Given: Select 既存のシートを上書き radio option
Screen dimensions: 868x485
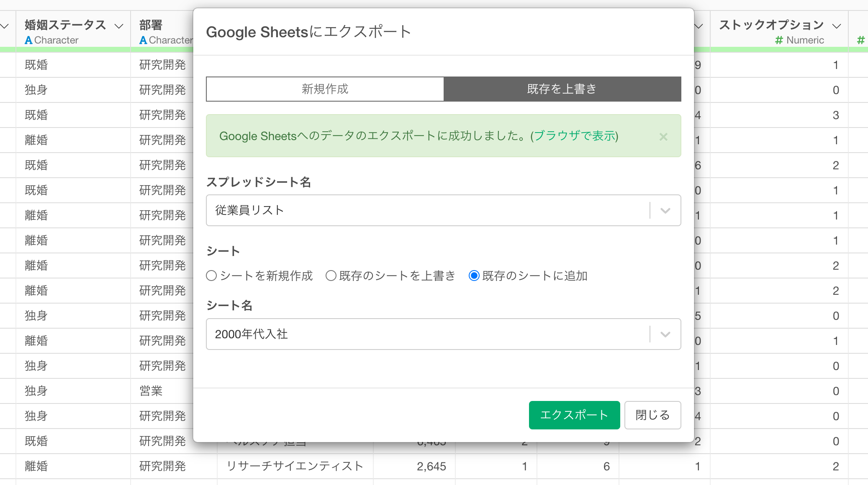Looking at the screenshot, I should [x=331, y=276].
